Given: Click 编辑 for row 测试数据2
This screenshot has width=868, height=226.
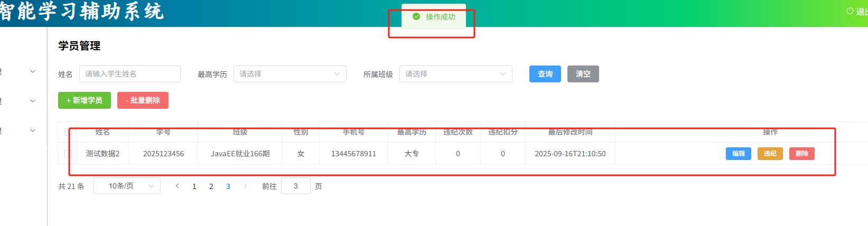Looking at the screenshot, I should (738, 154).
